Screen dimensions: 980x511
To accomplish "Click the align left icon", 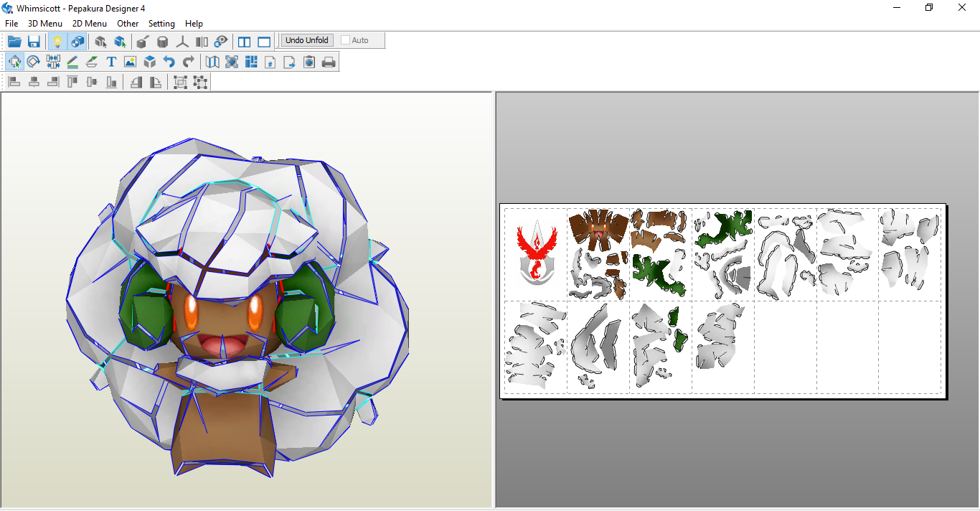I will [14, 82].
